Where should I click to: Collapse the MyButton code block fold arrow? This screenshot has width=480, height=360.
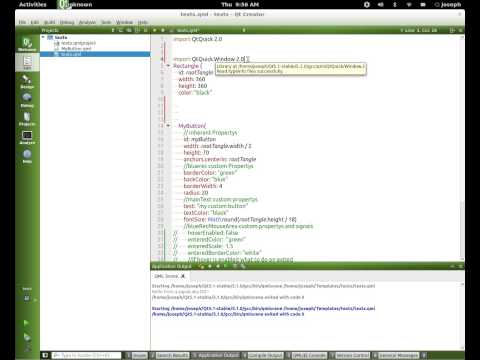(x=168, y=126)
